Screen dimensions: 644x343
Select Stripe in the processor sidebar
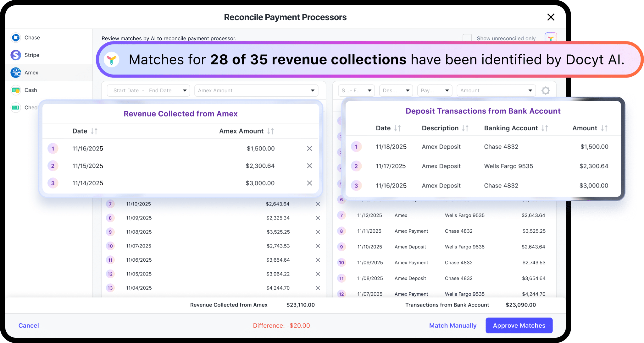tap(49, 55)
